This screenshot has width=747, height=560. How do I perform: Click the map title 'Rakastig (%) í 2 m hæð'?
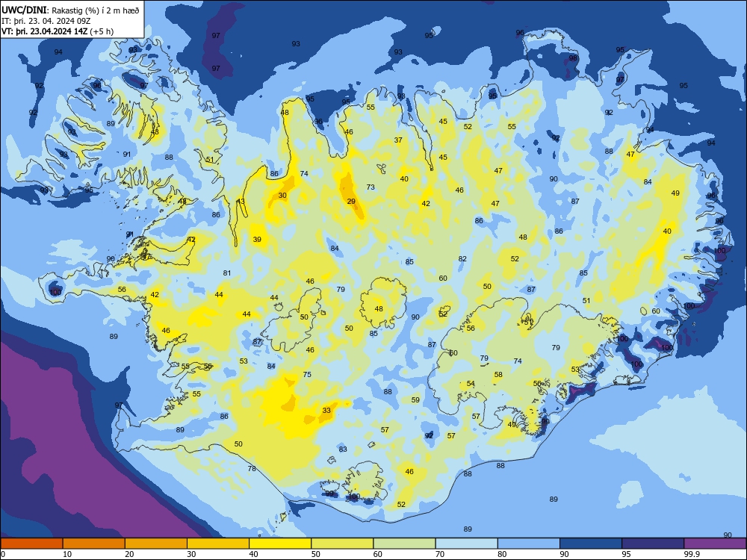tap(96, 10)
